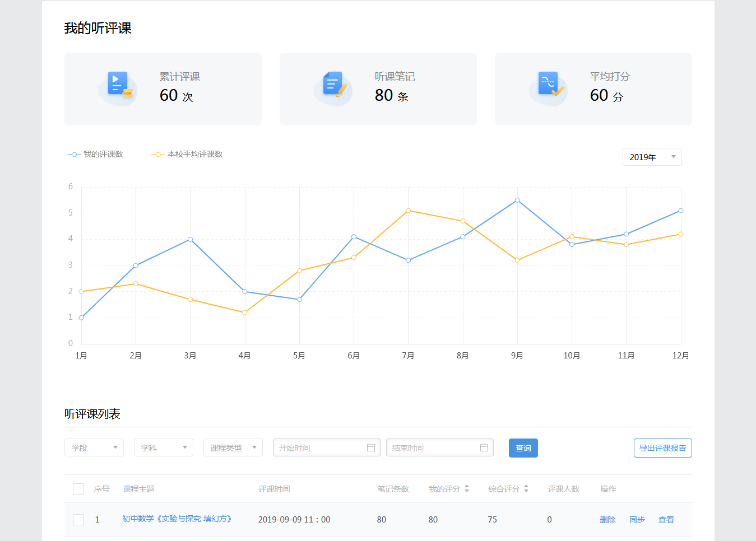
Task: Open the 2019年 year dropdown
Action: pyautogui.click(x=652, y=157)
